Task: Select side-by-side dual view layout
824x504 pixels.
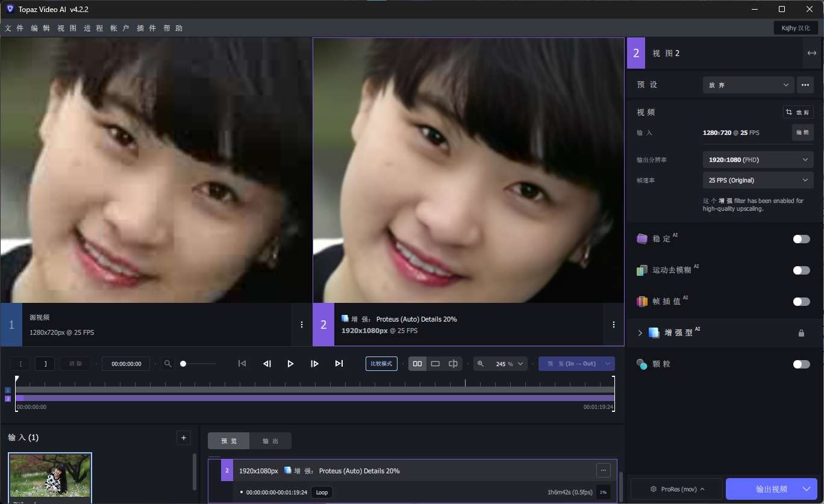Action: click(x=417, y=364)
